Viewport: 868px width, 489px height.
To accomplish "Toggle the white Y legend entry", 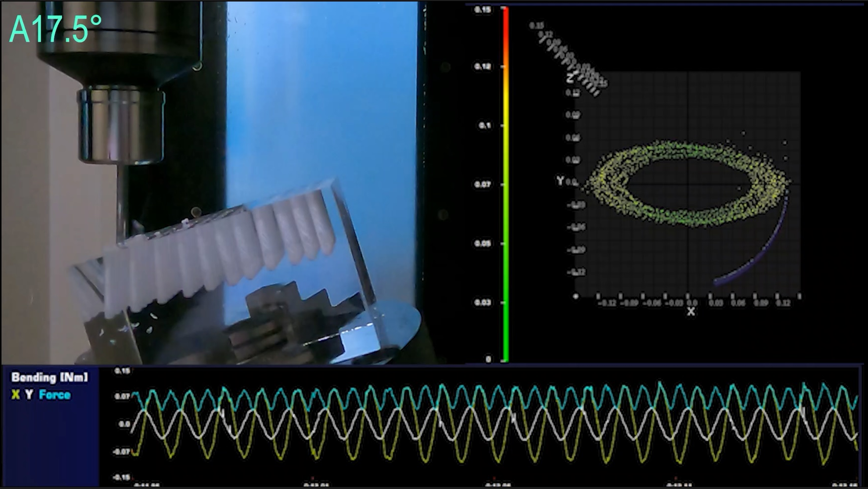I will (29, 395).
